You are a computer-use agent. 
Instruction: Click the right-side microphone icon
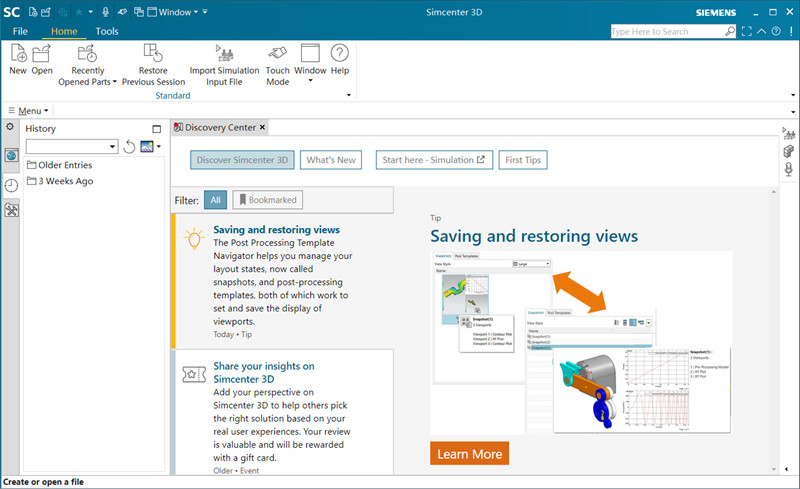789,169
